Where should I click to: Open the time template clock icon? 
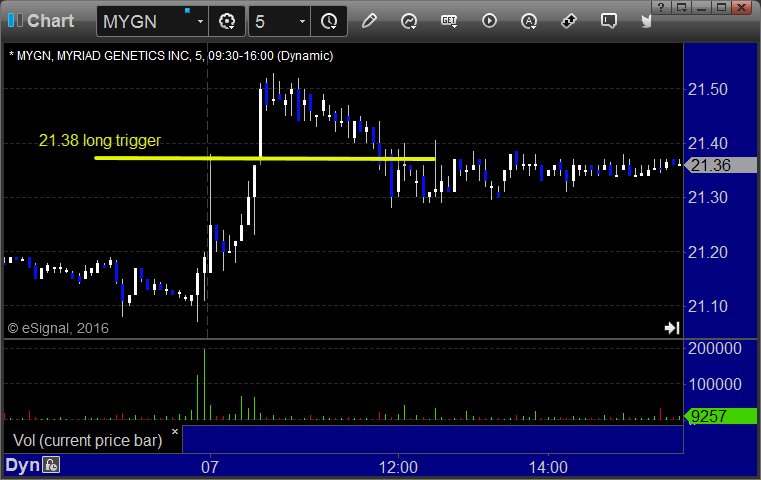tap(329, 21)
